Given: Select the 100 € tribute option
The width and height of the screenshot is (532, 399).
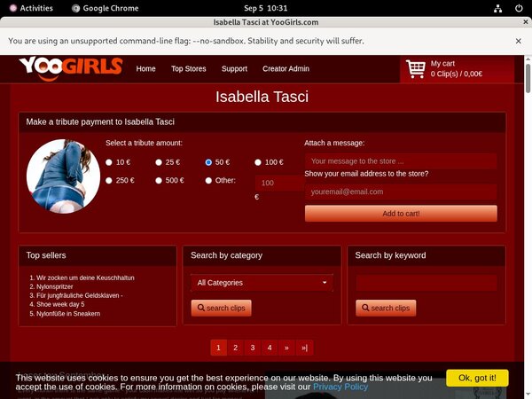Looking at the screenshot, I should 259,162.
